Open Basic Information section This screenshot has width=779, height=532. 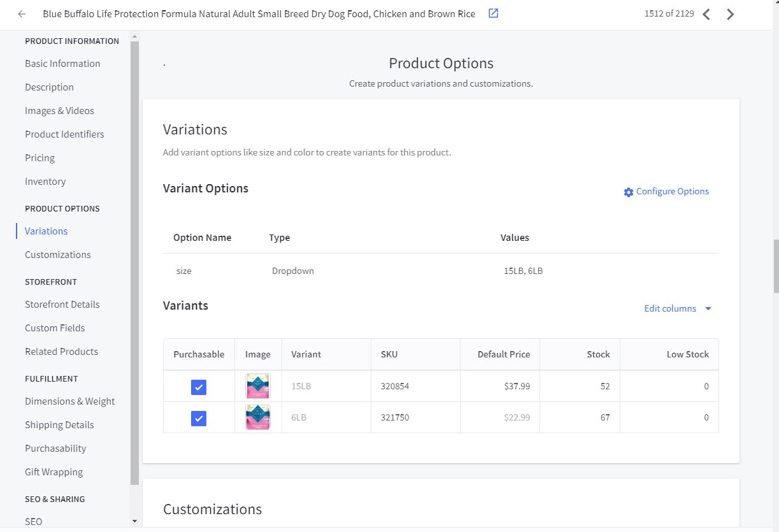tap(62, 64)
